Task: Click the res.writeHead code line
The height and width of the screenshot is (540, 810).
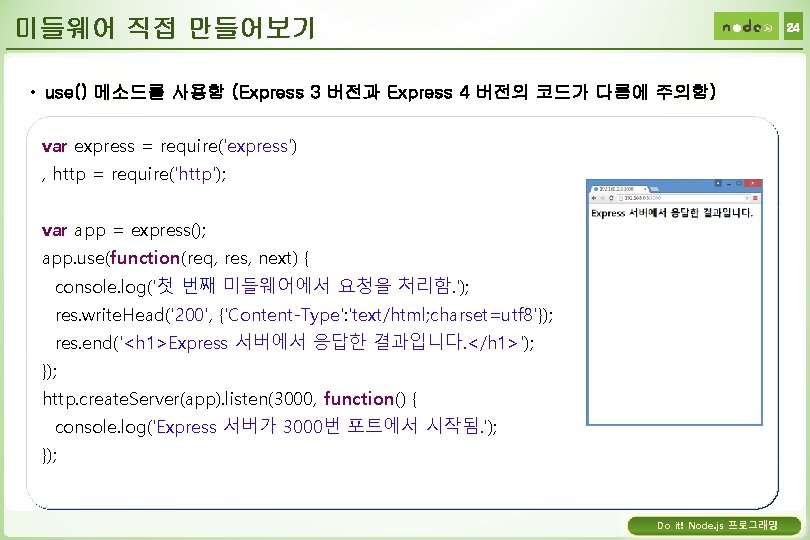Action: coord(304,315)
